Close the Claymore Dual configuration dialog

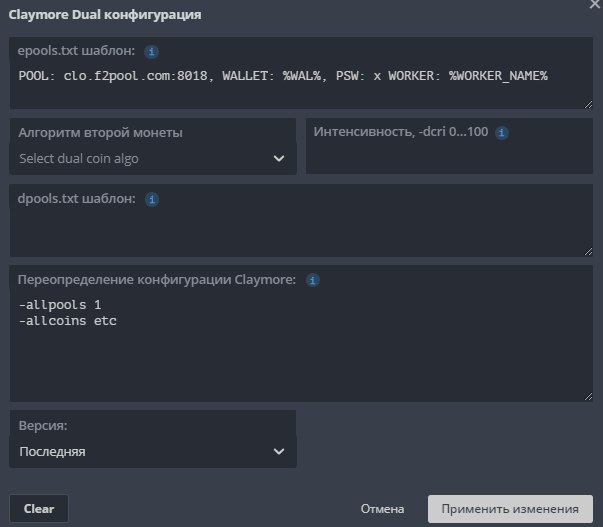(595, 4)
